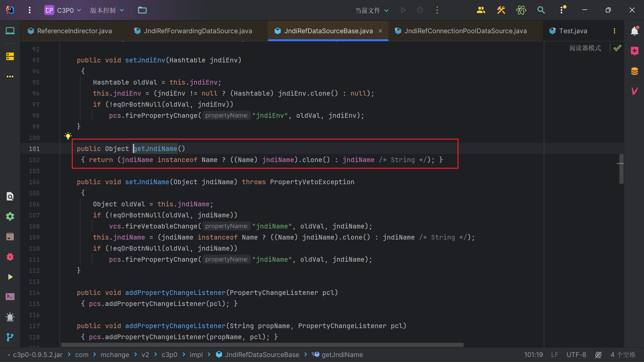The width and height of the screenshot is (644, 362).
Task: Open the Notifications bell
Action: [634, 31]
